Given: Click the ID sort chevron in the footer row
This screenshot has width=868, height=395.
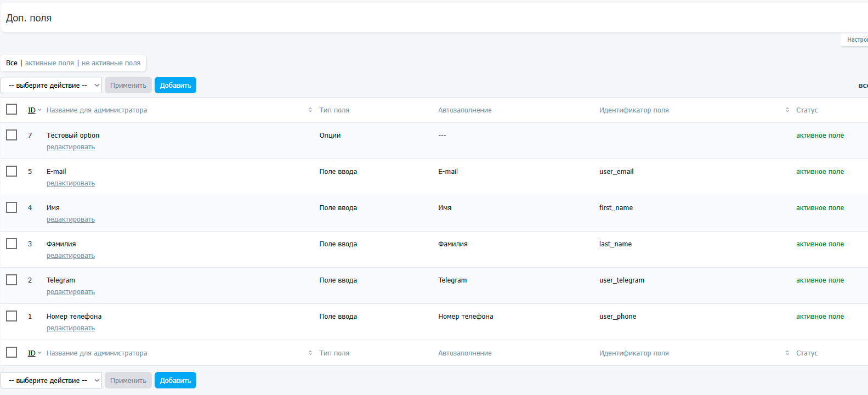Looking at the screenshot, I should [x=39, y=353].
